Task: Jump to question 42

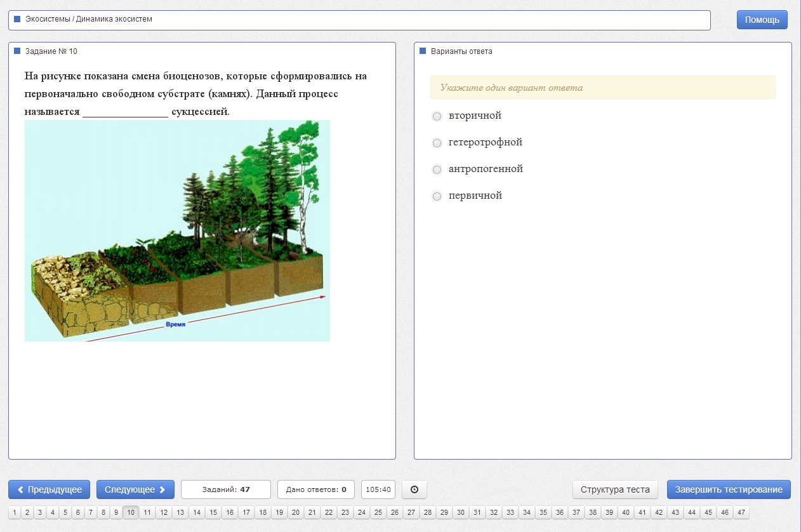Action: (659, 512)
